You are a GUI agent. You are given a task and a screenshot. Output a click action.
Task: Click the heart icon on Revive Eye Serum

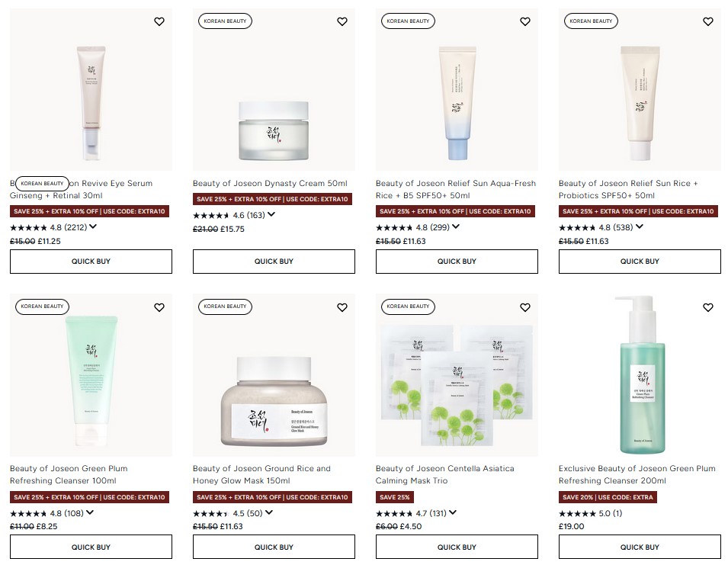click(159, 21)
